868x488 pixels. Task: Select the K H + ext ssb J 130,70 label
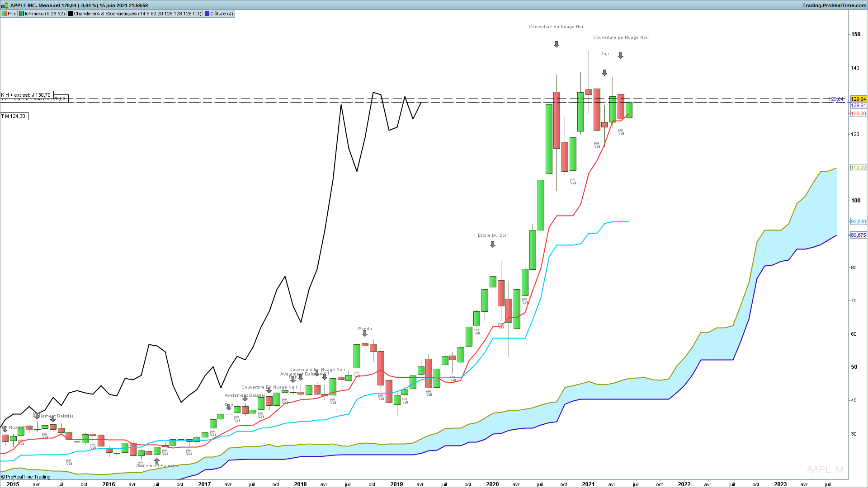[27, 95]
